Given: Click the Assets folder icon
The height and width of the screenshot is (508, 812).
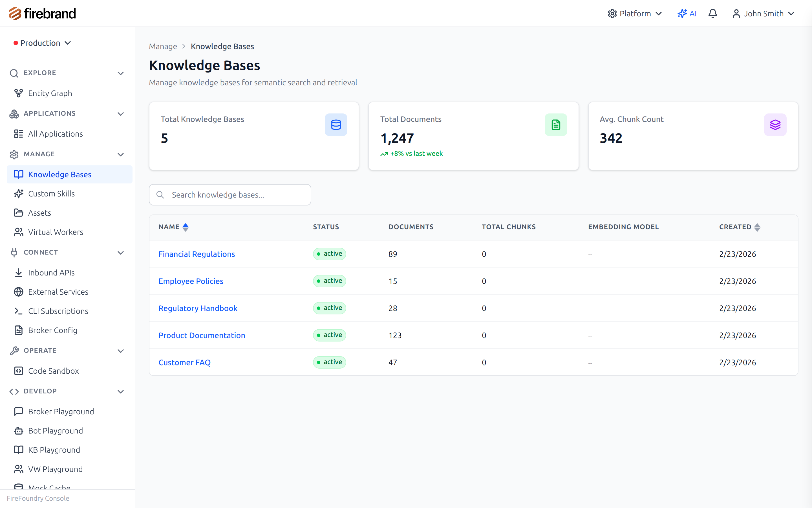Looking at the screenshot, I should coord(18,213).
